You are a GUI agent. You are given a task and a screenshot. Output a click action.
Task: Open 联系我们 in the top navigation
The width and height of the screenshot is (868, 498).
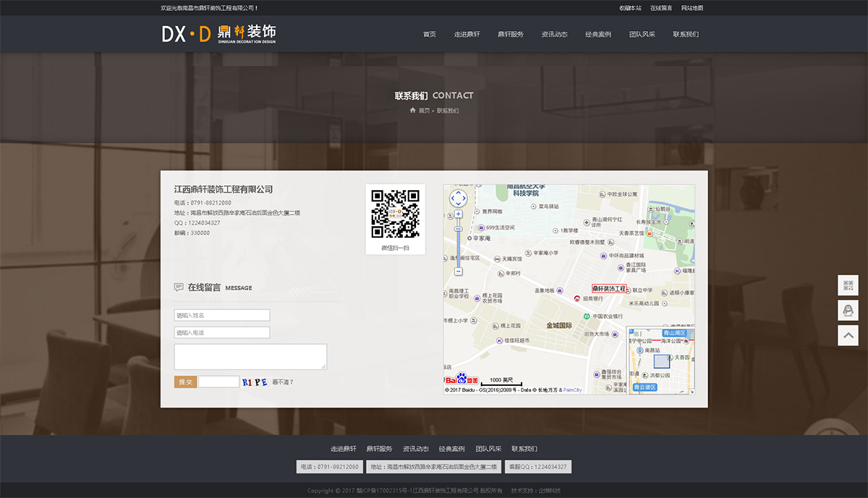click(686, 34)
